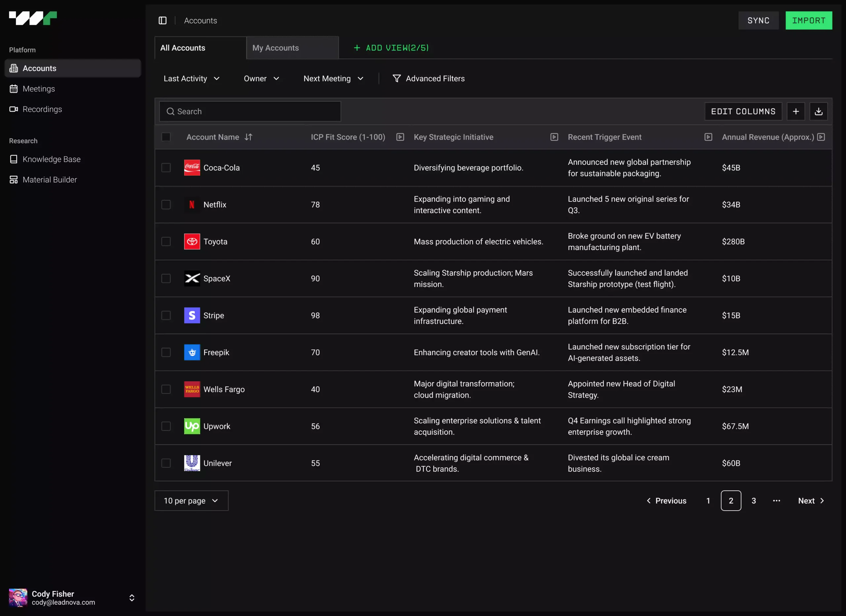Jump to page 3
The height and width of the screenshot is (616, 846).
[753, 501]
